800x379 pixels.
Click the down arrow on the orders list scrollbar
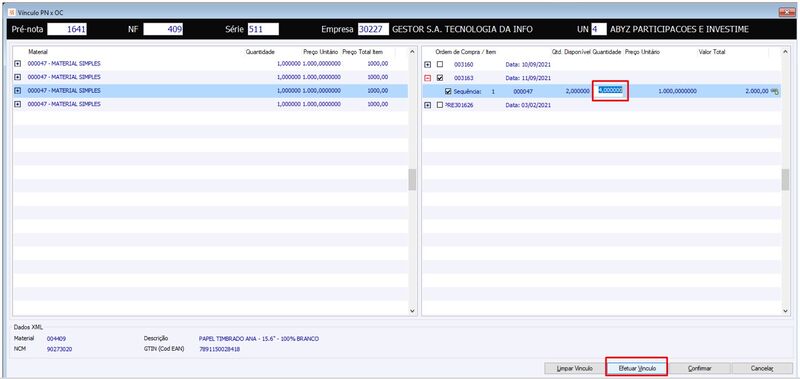(785, 310)
